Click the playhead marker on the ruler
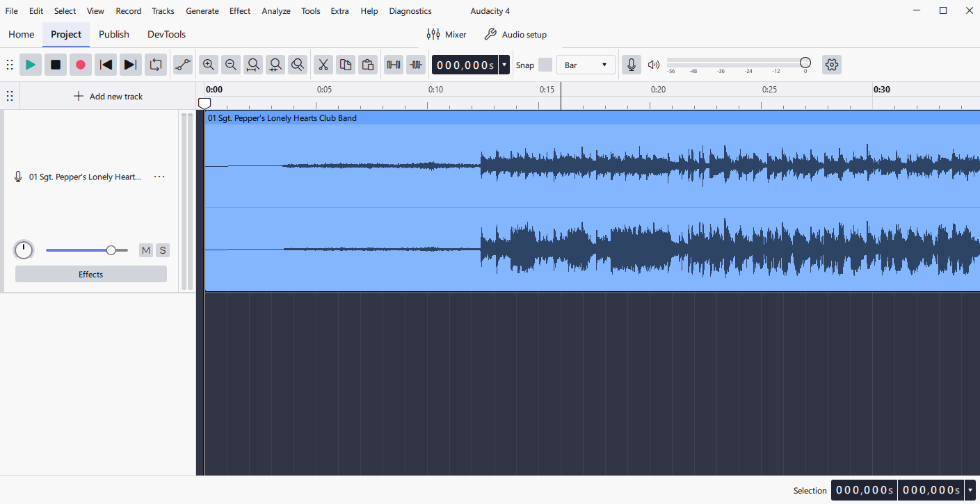The width and height of the screenshot is (980, 504). [x=204, y=103]
